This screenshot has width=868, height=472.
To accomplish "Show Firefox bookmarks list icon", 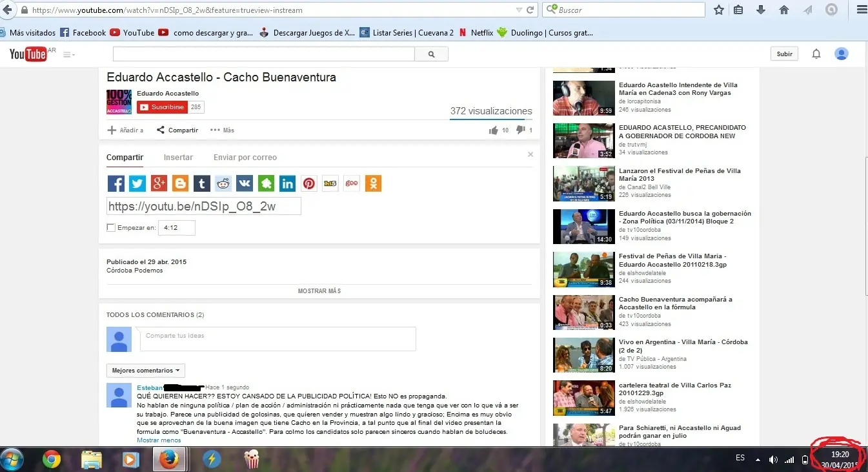I will point(739,10).
